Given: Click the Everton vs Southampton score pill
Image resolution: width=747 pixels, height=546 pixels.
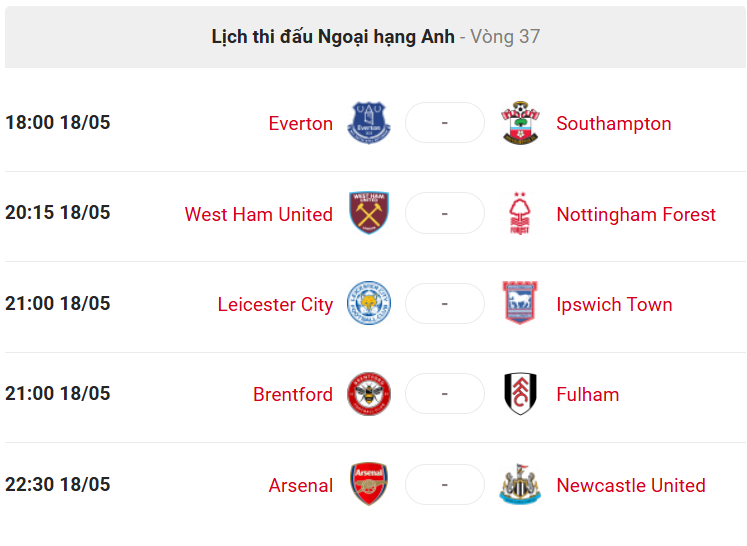Looking at the screenshot, I should tap(445, 123).
